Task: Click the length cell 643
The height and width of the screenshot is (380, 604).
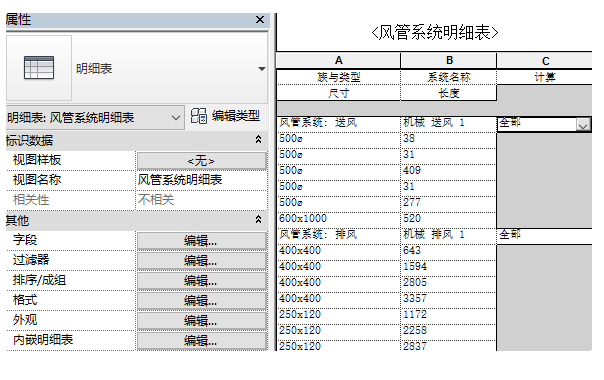Action: [449, 251]
